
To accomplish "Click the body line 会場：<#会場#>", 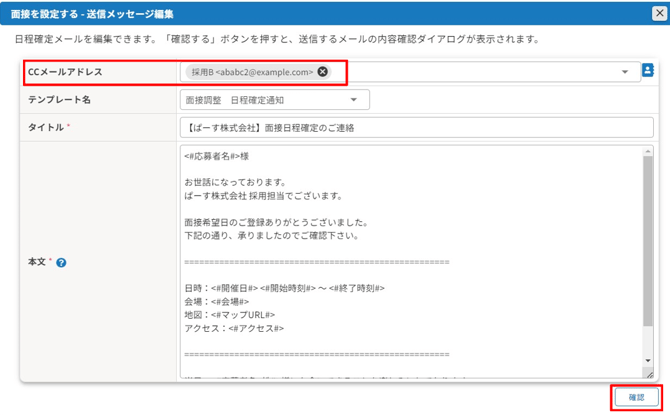I will coord(217,302).
